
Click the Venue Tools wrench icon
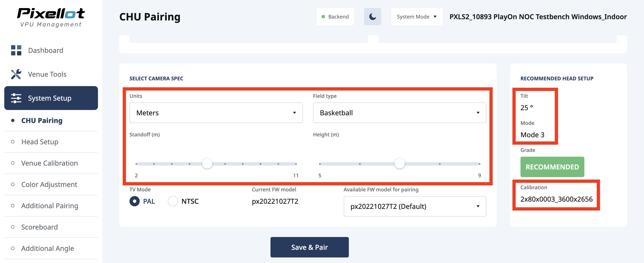[16, 74]
